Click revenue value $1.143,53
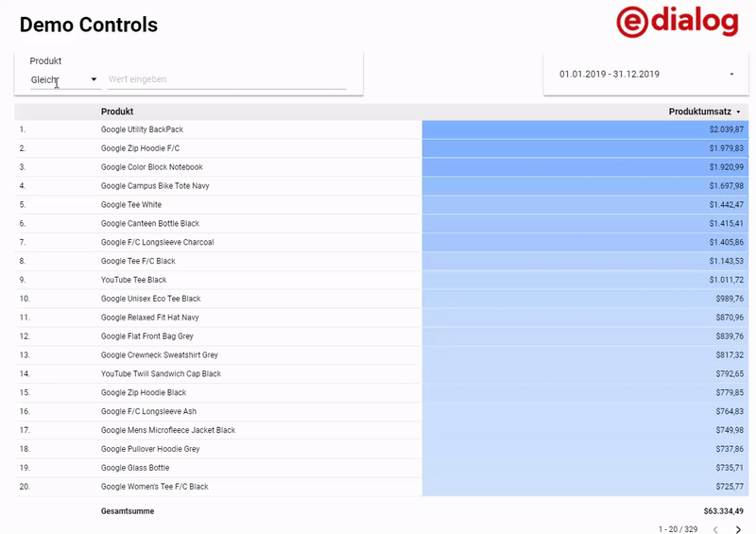Image resolution: width=756 pixels, height=534 pixels. point(726,261)
